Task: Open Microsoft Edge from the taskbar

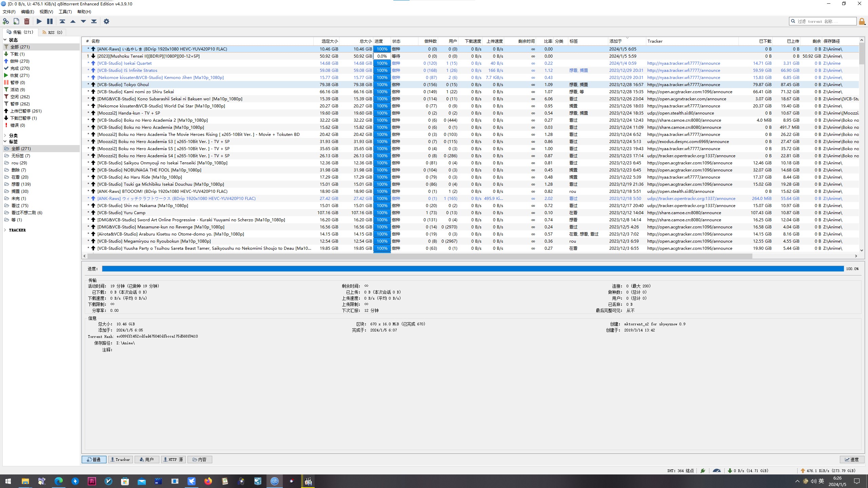Action: pos(59,481)
